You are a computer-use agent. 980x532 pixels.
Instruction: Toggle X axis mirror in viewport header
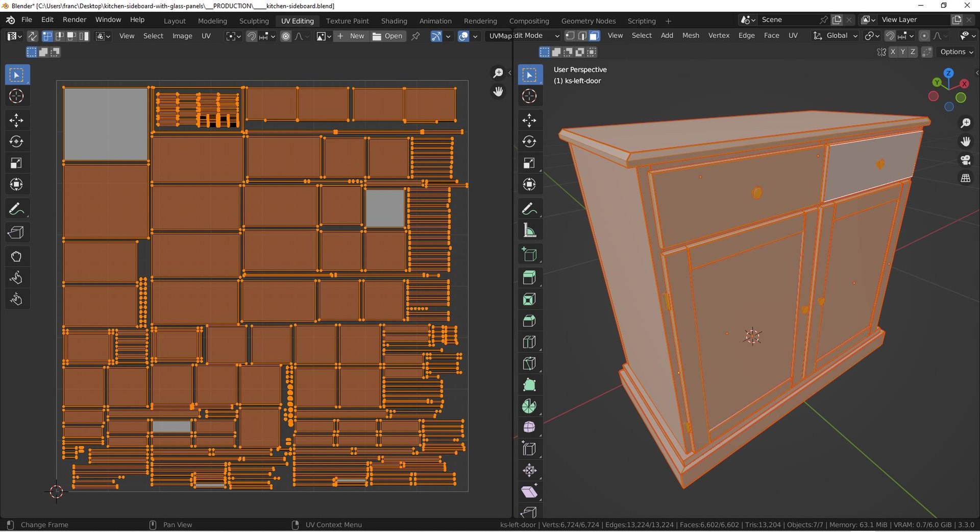[892, 52]
